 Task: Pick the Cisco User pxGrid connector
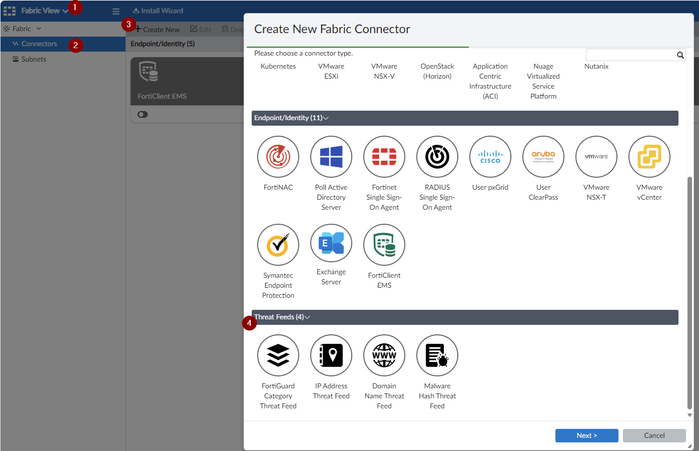(x=489, y=157)
